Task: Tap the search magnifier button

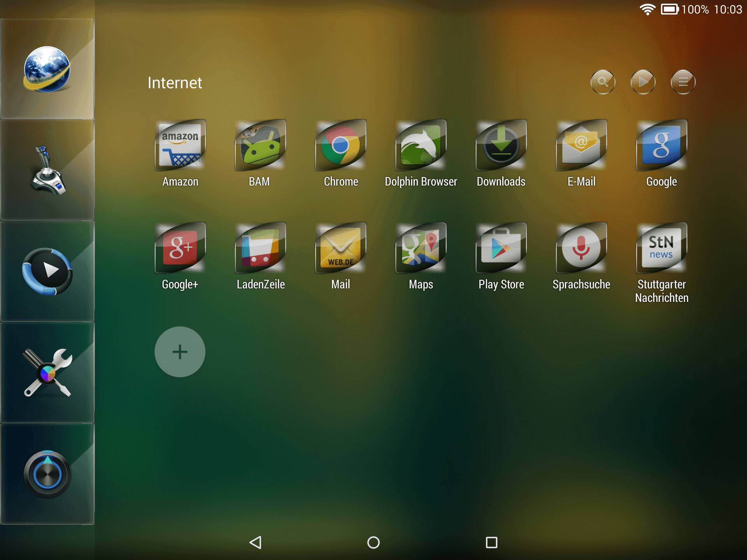Action: pyautogui.click(x=603, y=82)
